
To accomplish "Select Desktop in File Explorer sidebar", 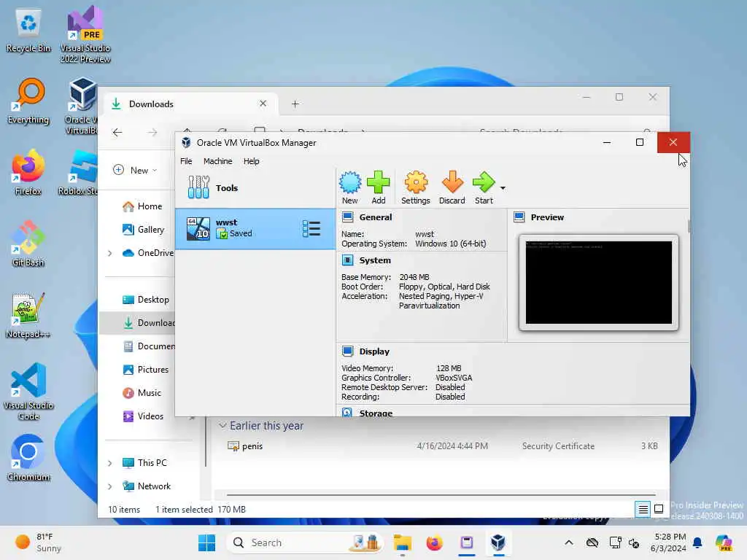I will coord(146,300).
